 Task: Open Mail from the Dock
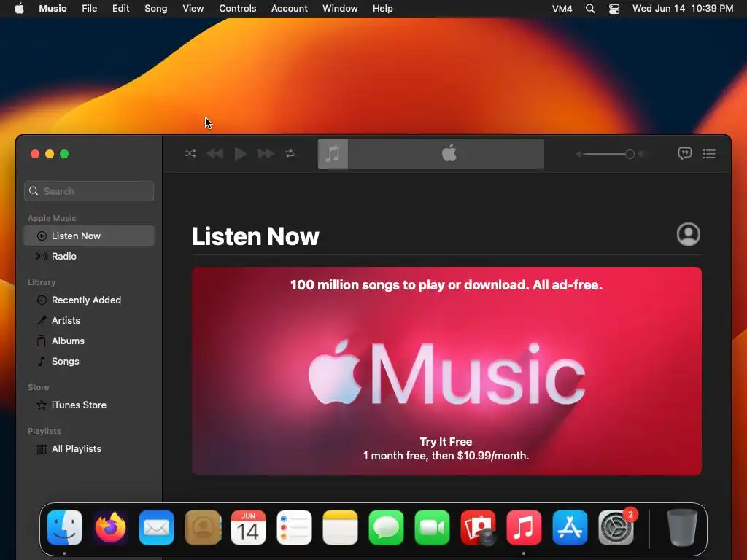pos(156,528)
